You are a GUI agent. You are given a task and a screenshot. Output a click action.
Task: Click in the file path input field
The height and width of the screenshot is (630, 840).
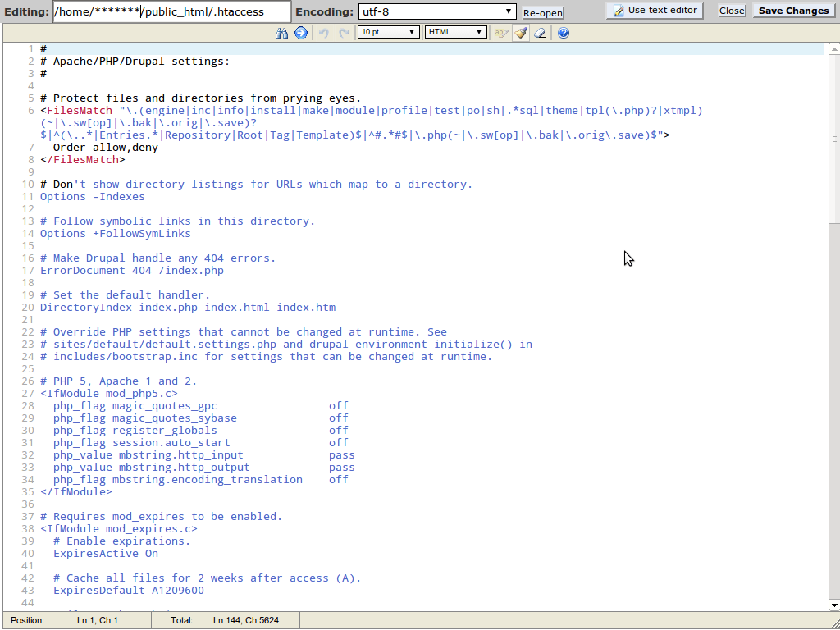click(x=171, y=11)
